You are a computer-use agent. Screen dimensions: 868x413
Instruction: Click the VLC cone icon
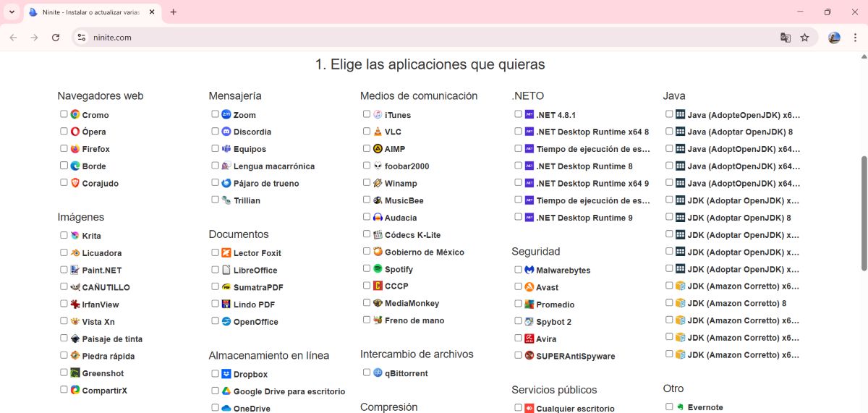pos(378,132)
